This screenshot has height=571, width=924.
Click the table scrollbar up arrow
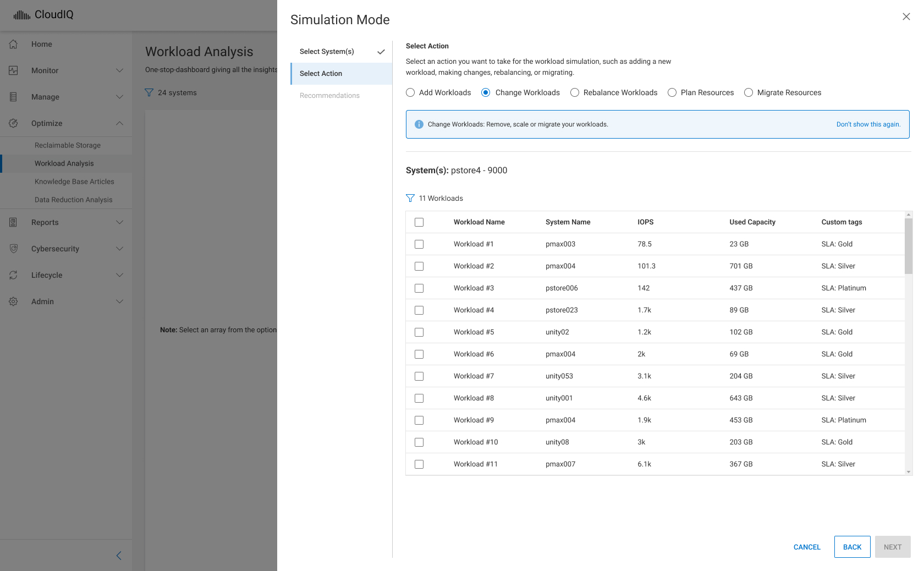[909, 215]
